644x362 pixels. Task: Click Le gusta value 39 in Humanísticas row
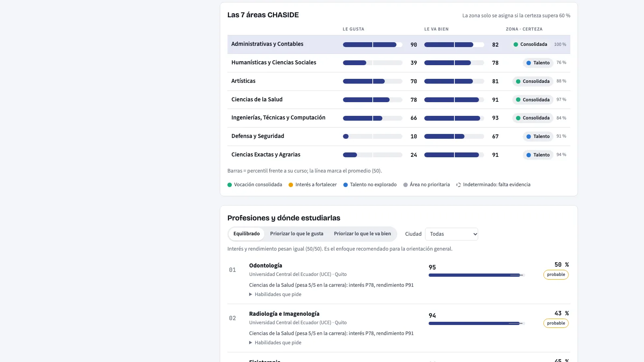click(x=414, y=63)
